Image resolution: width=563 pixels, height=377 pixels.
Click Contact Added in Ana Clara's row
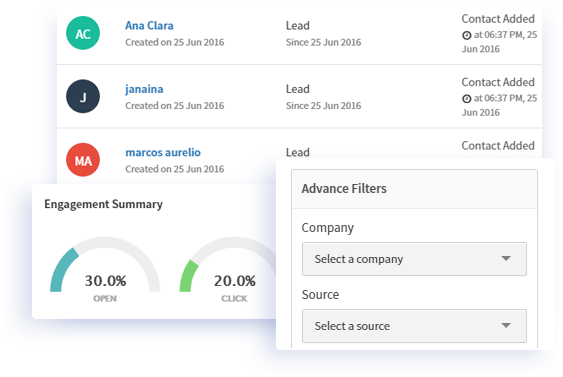click(x=498, y=19)
